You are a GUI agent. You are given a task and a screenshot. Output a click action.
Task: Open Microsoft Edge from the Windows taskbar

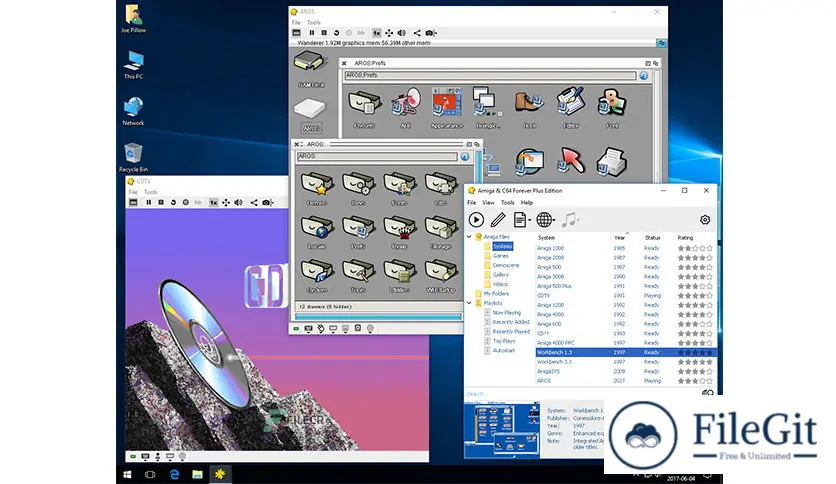[x=174, y=474]
